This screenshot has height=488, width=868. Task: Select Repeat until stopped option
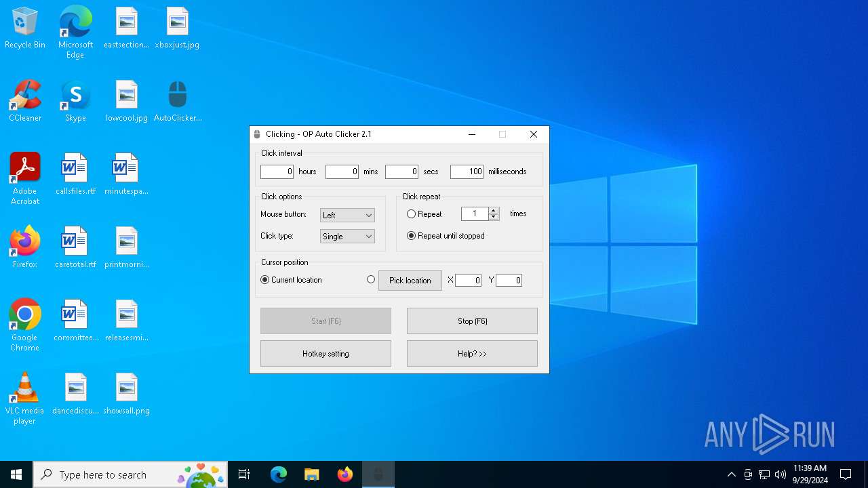tap(411, 236)
